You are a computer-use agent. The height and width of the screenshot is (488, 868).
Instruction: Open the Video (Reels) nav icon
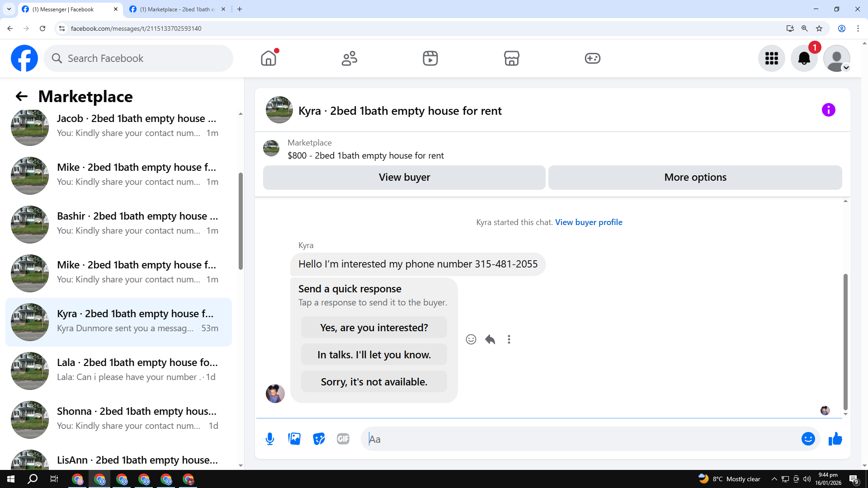[x=430, y=58]
